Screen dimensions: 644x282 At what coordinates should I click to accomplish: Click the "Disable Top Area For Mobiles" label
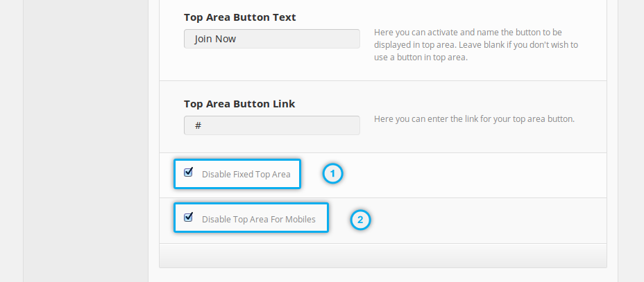coord(258,220)
